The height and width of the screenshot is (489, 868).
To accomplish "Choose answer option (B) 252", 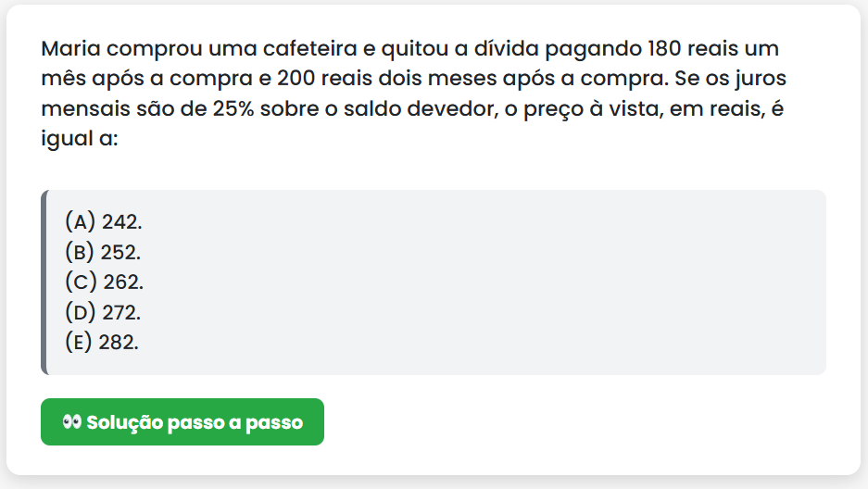I will coord(103,252).
